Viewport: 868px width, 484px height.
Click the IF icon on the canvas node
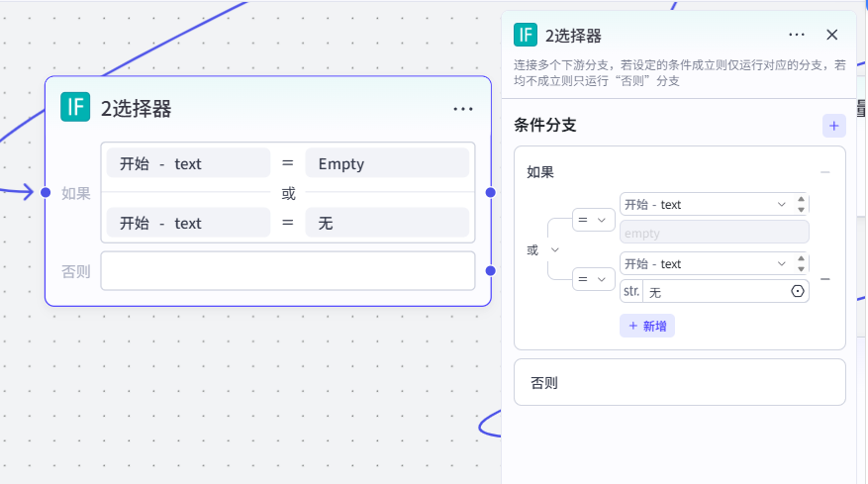[75, 107]
